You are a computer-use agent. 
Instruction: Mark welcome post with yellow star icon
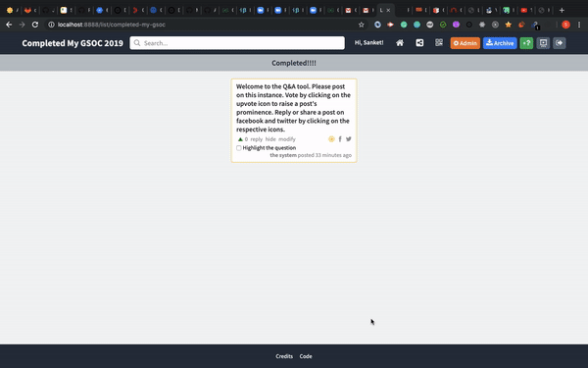[x=331, y=139]
